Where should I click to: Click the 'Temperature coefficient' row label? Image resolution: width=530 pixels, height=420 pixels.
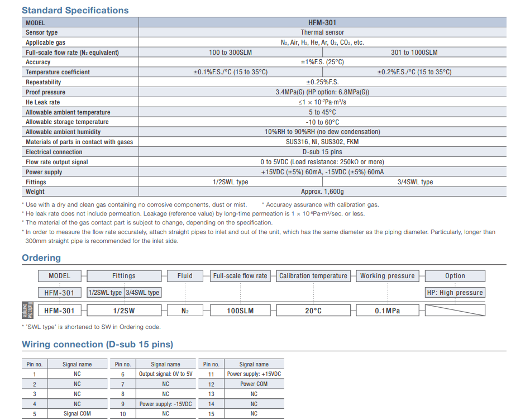click(x=58, y=72)
